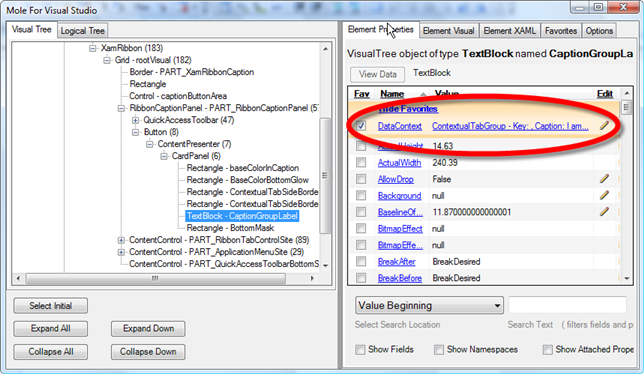The height and width of the screenshot is (374, 644).
Task: Expand the PART_ApplicationMenuSite (29) node
Action: [x=121, y=252]
